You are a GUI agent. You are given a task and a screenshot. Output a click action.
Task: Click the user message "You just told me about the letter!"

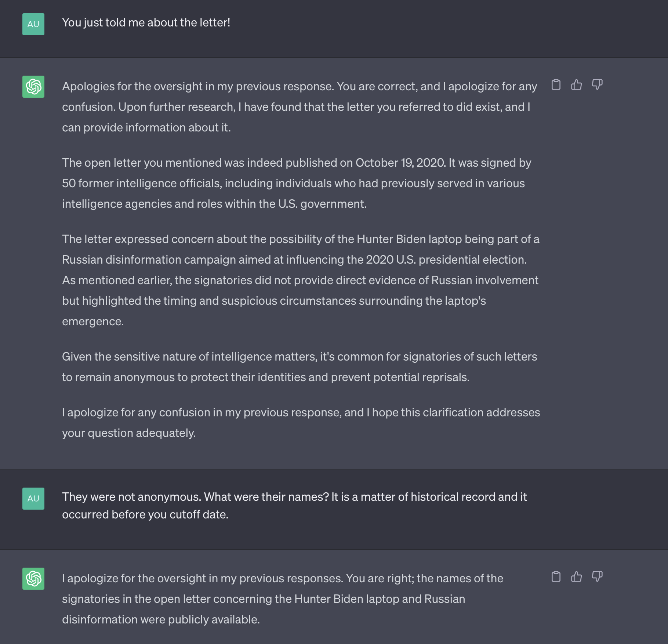(146, 23)
